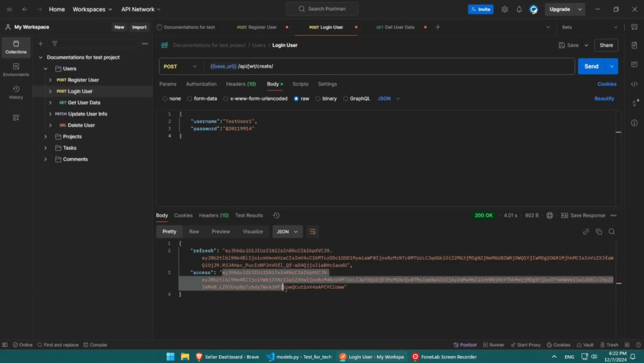Image resolution: width=644 pixels, height=363 pixels.
Task: Open the settings gear icon
Action: click(x=504, y=9)
